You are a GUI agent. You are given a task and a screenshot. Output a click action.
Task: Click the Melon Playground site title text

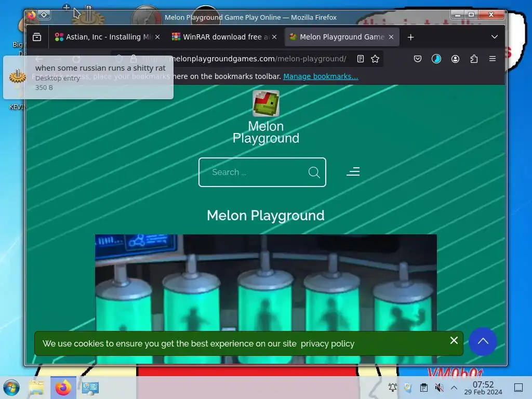coord(266,132)
